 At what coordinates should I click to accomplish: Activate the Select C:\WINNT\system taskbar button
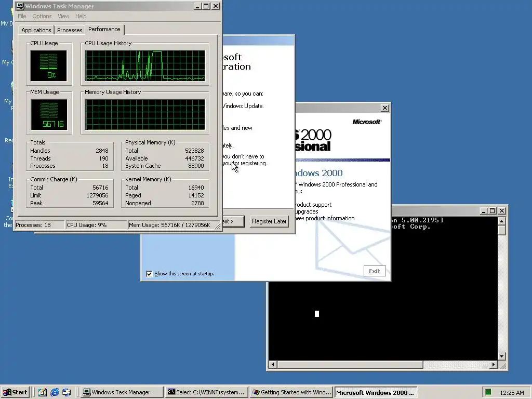point(206,392)
